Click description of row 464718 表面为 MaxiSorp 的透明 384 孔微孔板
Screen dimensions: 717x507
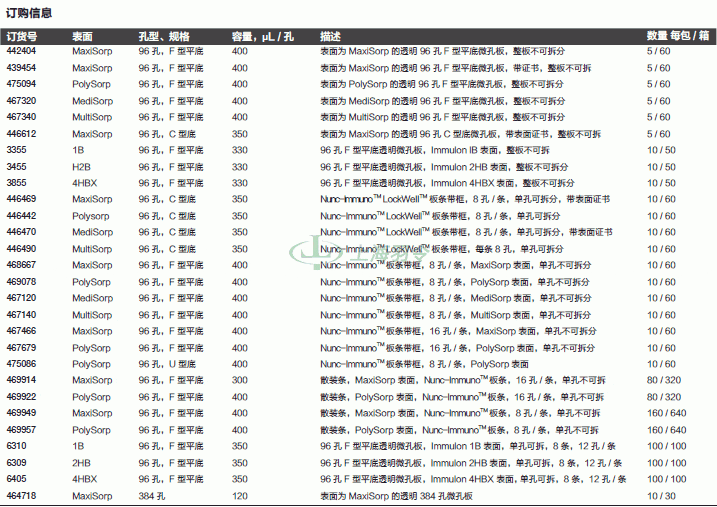pyautogui.click(x=396, y=496)
